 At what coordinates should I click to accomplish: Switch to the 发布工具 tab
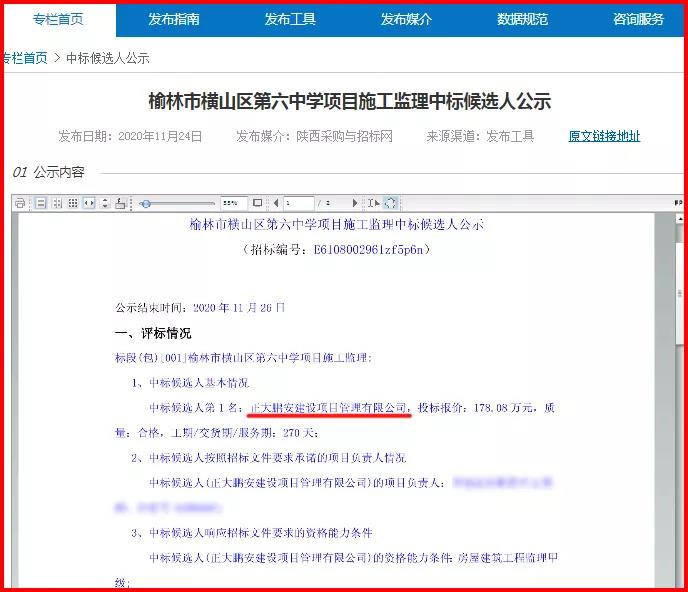pyautogui.click(x=290, y=19)
